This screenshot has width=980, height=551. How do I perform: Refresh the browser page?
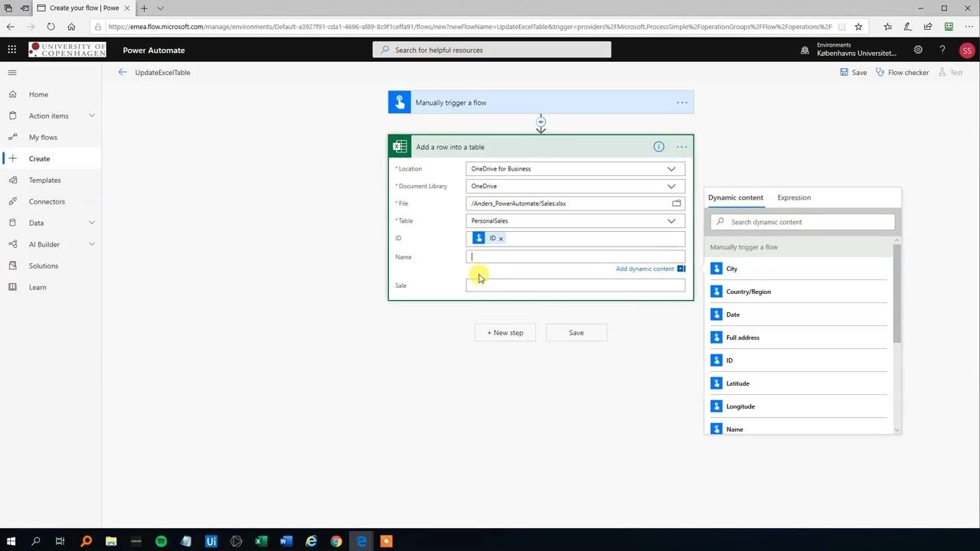point(51,27)
